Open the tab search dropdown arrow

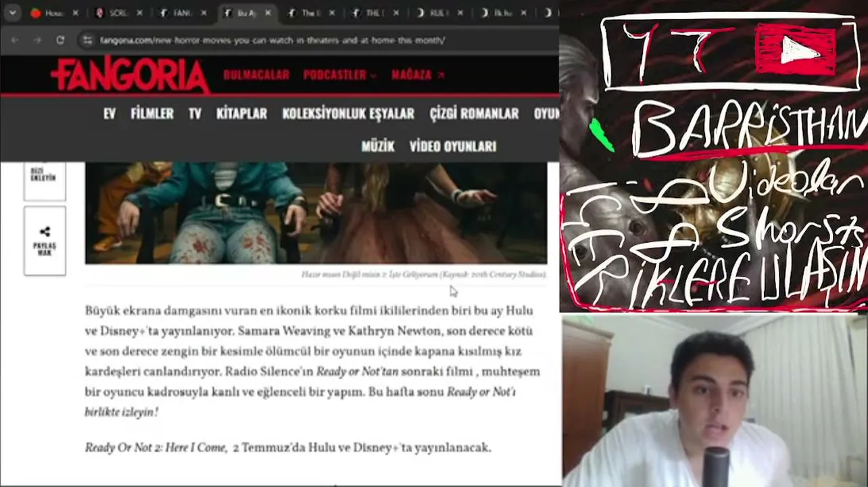coord(12,13)
